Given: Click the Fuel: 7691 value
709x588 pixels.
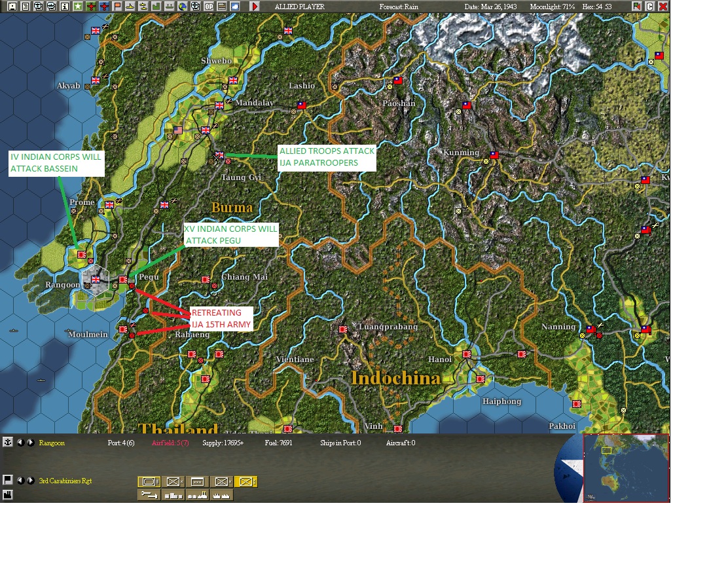Looking at the screenshot, I should [x=278, y=443].
